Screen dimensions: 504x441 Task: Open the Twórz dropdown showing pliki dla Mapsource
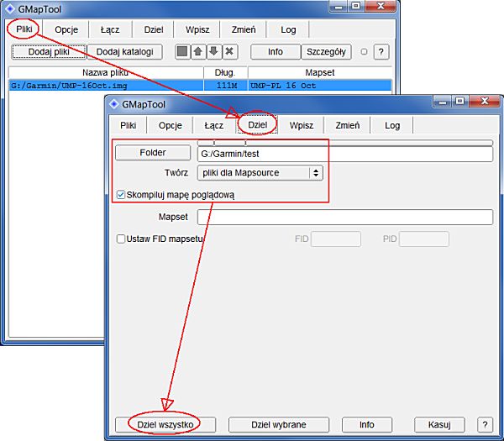[260, 173]
